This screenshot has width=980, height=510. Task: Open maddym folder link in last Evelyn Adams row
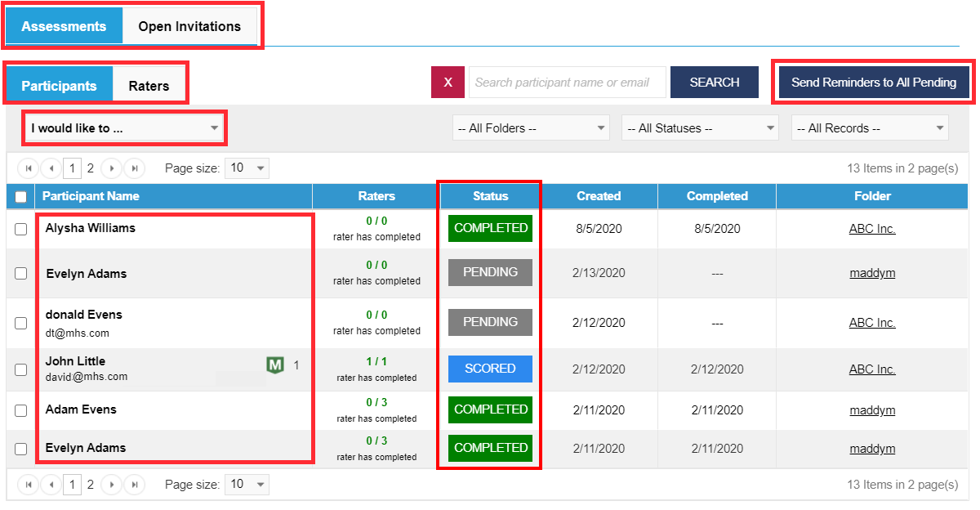point(872,449)
